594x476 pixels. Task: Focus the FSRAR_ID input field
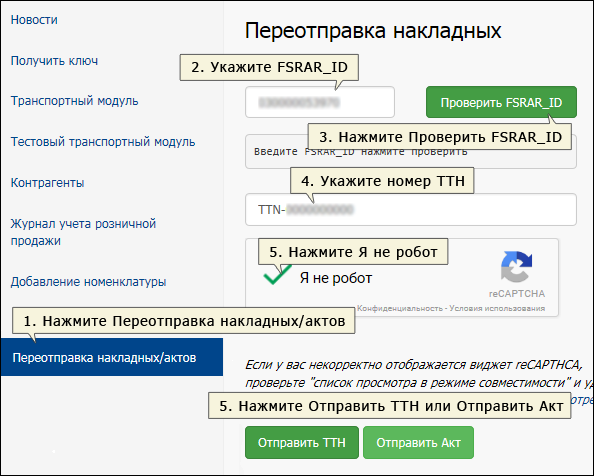tap(320, 102)
